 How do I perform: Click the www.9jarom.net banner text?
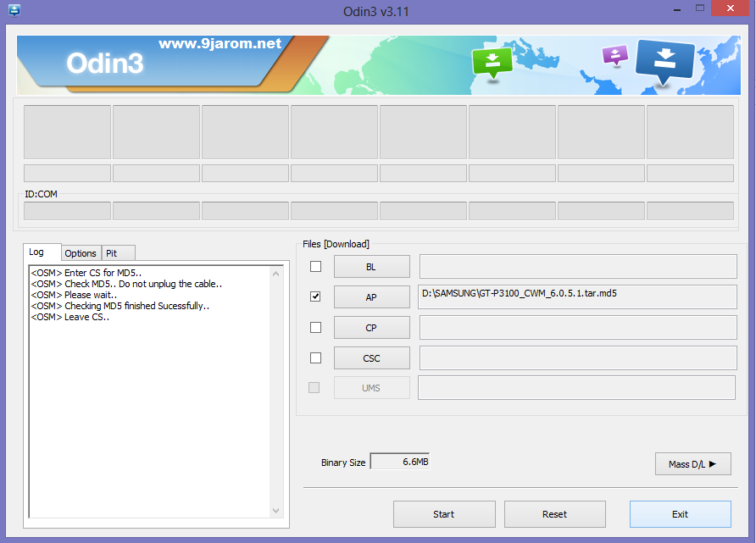[220, 44]
